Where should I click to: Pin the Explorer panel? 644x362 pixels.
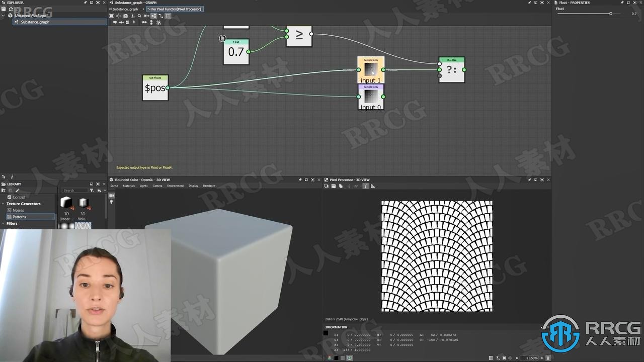[86, 3]
